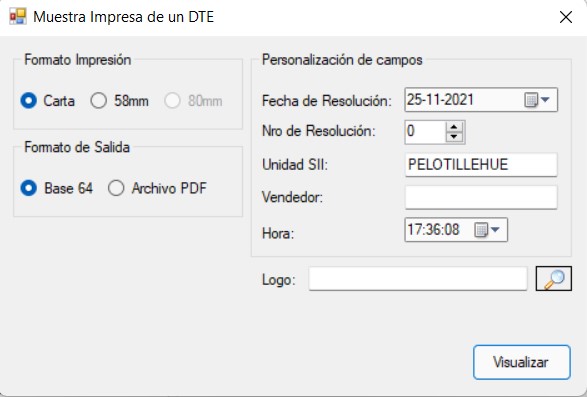
Task: Decrease Nro de Resolución with the down arrow
Action: click(454, 137)
